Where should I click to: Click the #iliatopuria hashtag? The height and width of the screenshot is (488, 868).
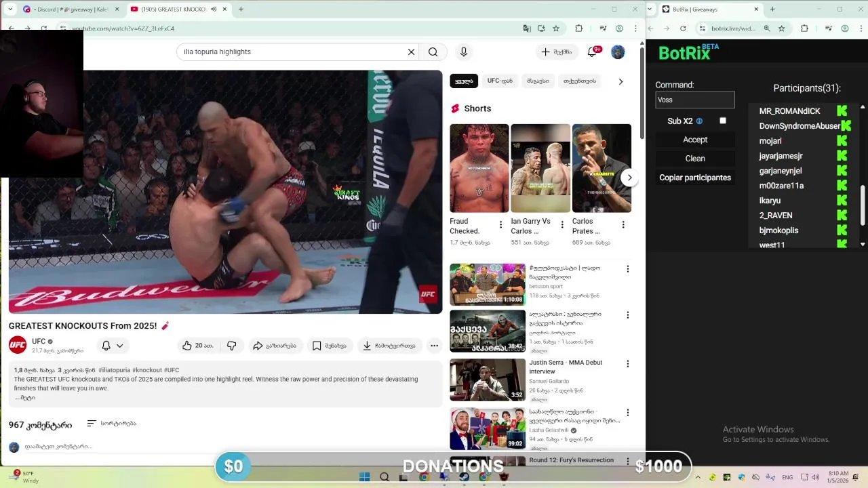point(114,370)
